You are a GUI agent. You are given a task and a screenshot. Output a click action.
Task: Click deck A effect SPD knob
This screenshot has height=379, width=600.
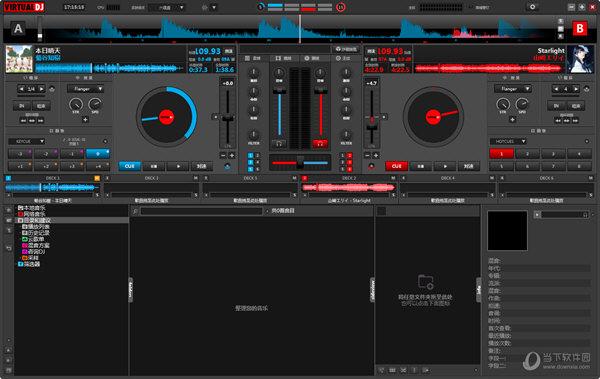tap(95, 104)
